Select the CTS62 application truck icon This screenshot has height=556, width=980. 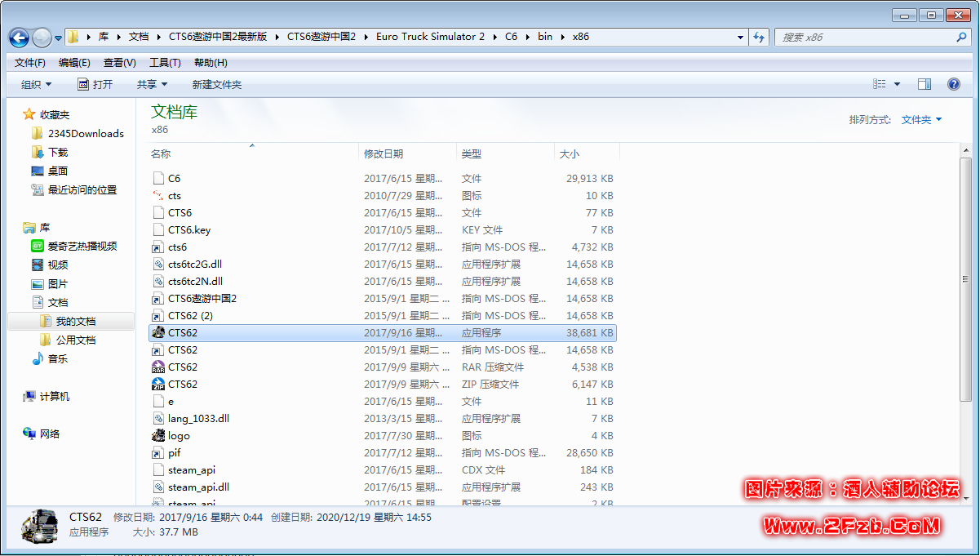click(x=158, y=333)
